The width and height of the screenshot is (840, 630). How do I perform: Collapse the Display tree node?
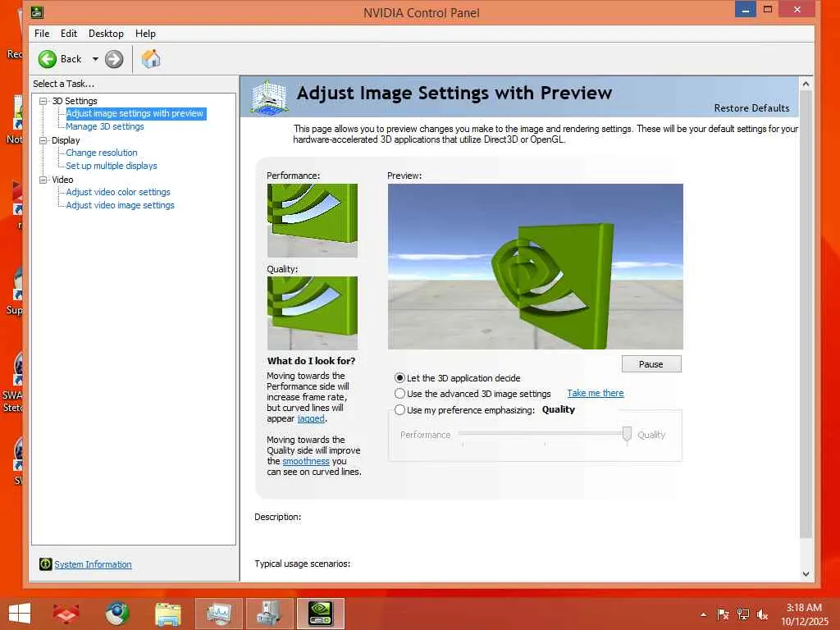(43, 140)
